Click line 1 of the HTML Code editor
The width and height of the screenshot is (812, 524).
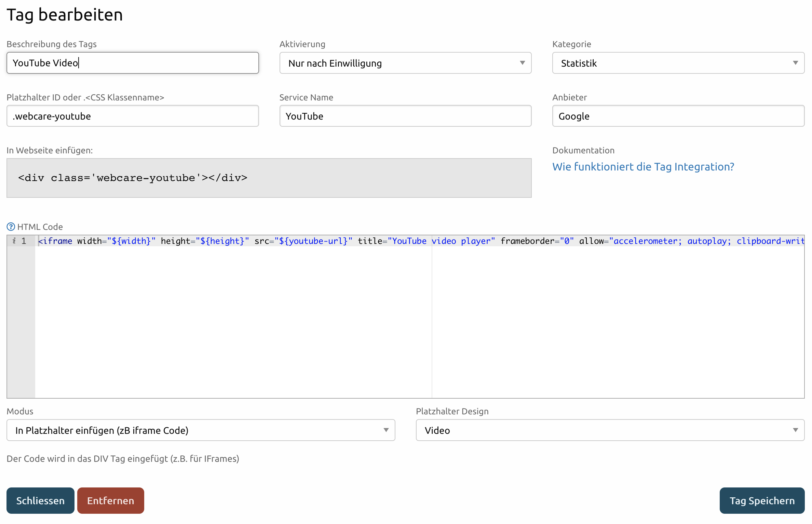(x=239, y=241)
